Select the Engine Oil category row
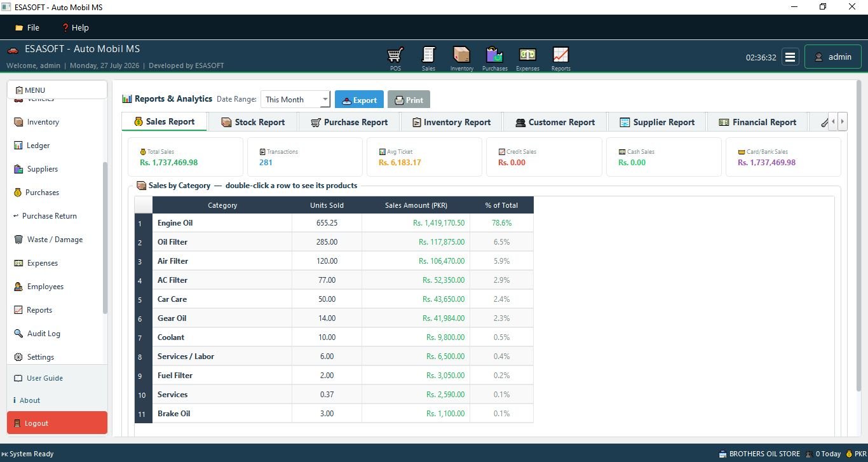868x462 pixels. click(334, 223)
